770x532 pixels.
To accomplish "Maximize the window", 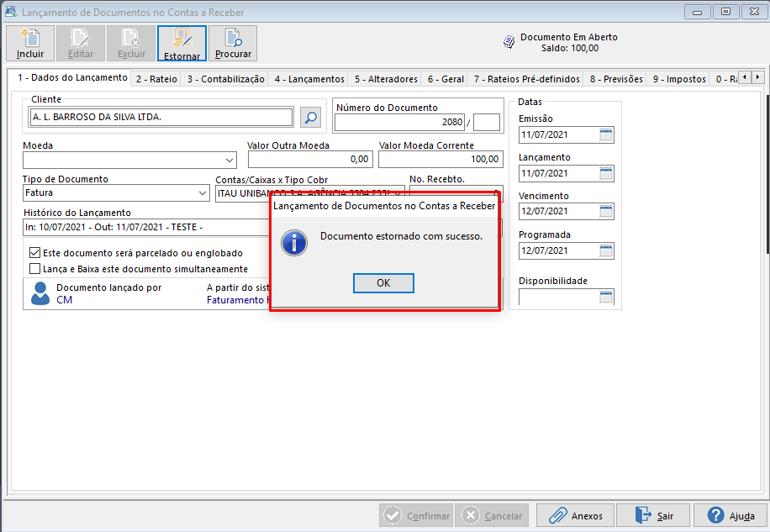I will 725,12.
